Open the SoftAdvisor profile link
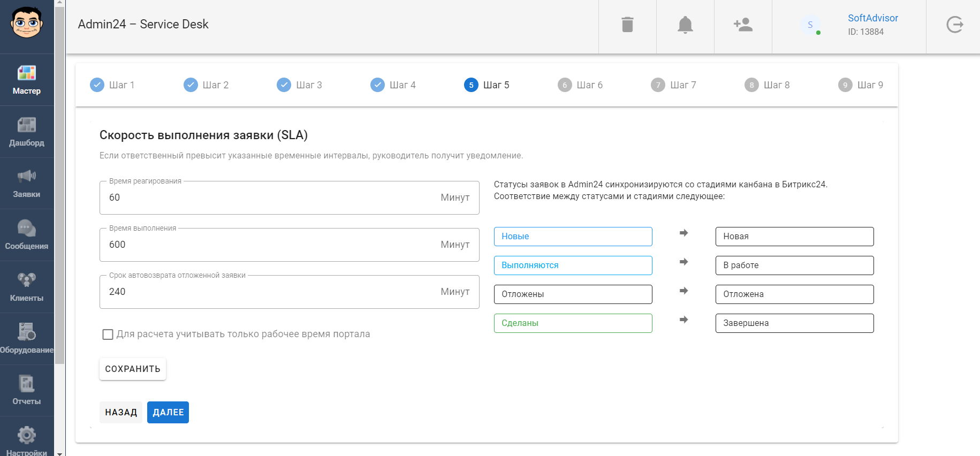Viewport: 980px width, 456px height. pyautogui.click(x=873, y=18)
